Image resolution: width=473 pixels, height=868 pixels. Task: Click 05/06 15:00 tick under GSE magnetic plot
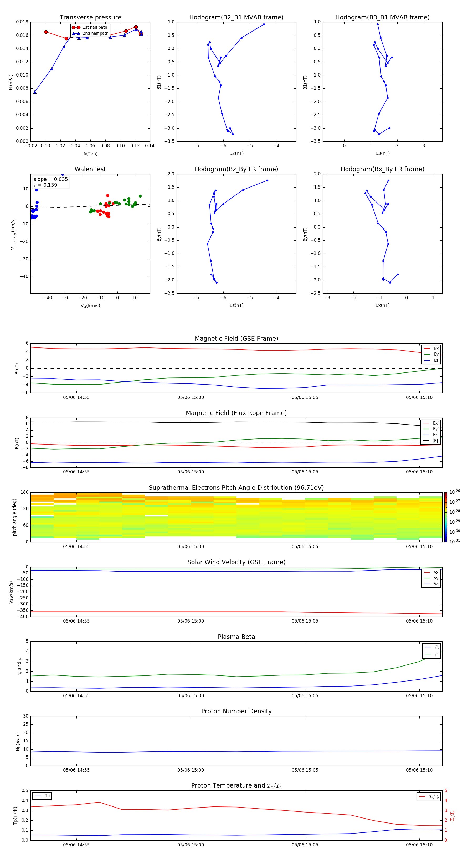191,398
